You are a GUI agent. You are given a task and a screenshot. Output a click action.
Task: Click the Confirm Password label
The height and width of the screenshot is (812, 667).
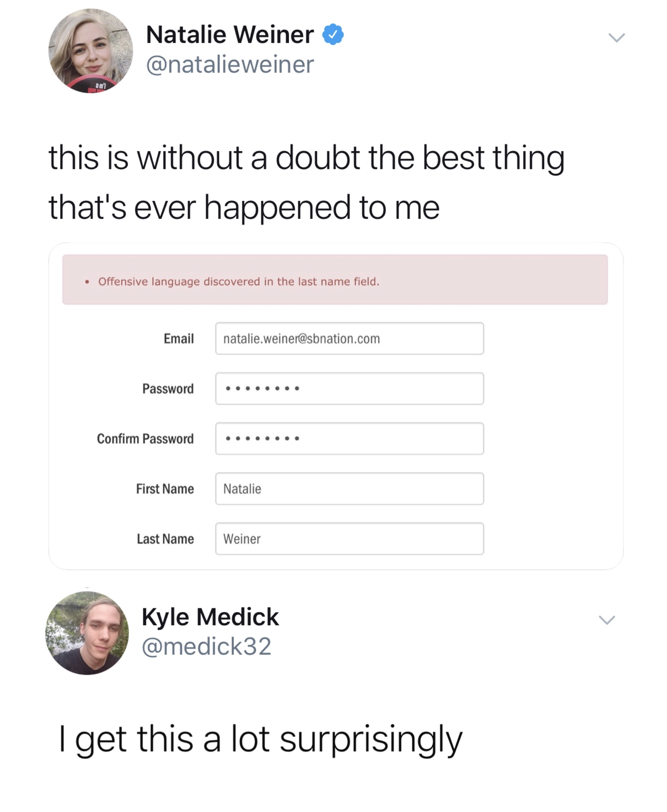(x=145, y=439)
